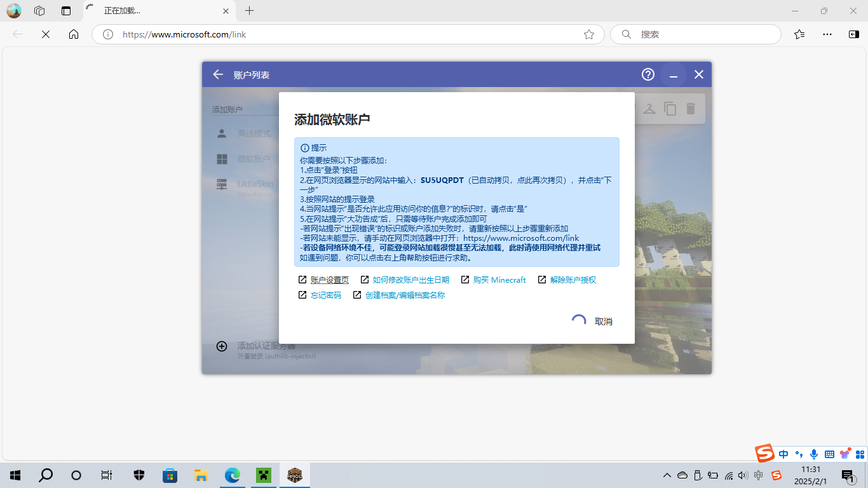868x488 pixels.
Task: Click the browser address bar
Action: tap(348, 34)
